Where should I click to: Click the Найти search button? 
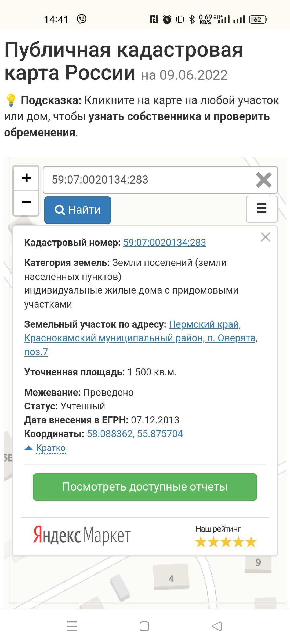coord(78,210)
